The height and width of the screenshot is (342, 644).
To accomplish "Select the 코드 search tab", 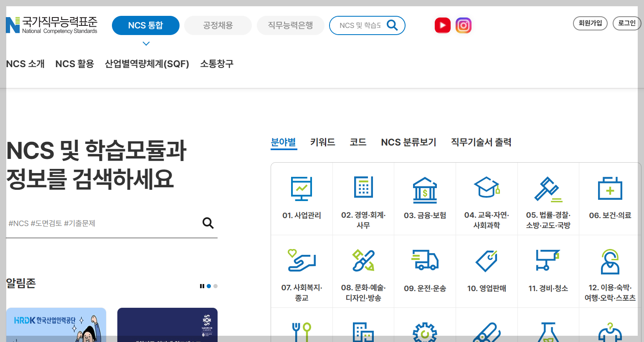I will 358,142.
